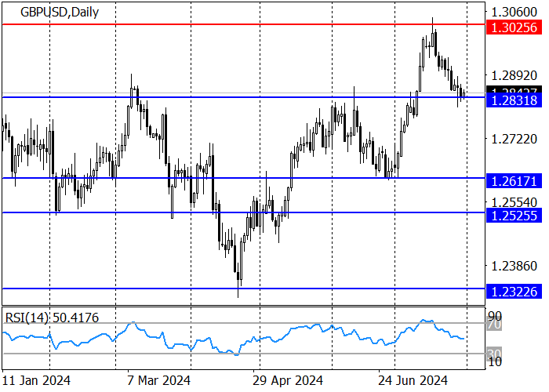Click the 1.30600 price axis value
This screenshot has width=549, height=392.
click(514, 13)
